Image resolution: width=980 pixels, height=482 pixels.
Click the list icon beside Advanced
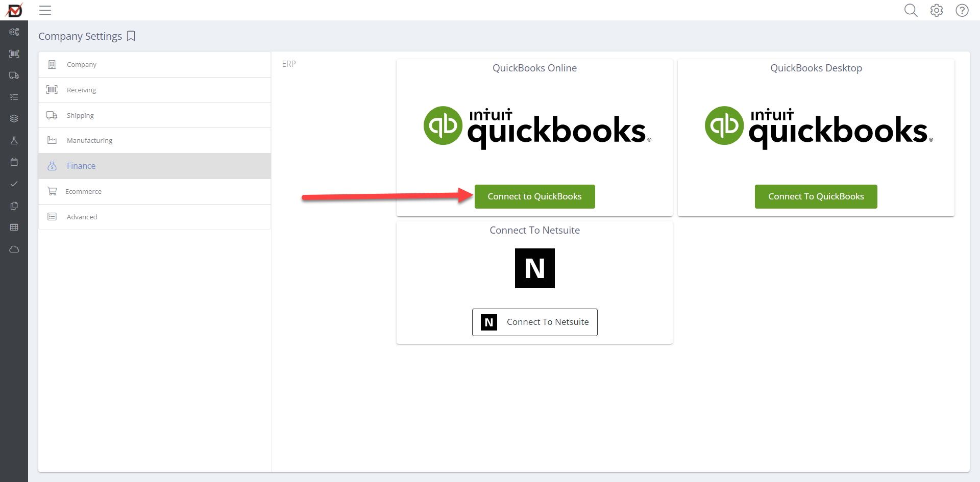click(x=52, y=217)
